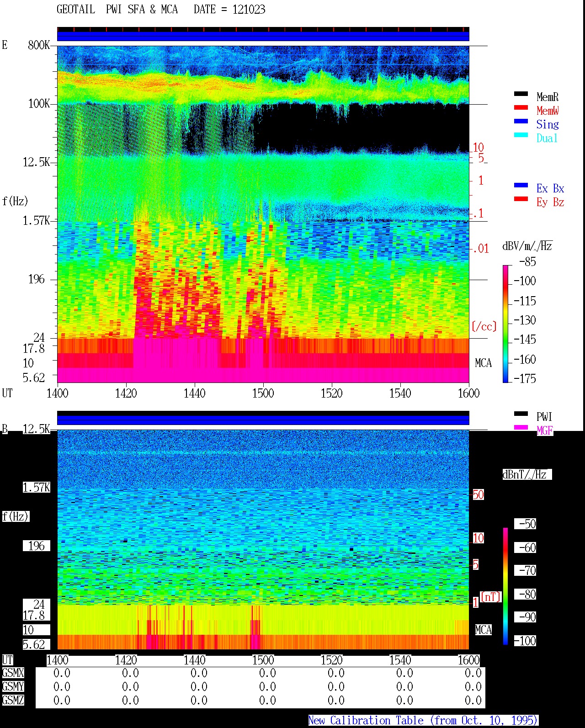585x728 pixels.
Task: Click the 800K frequency label on E panel
Action: point(39,45)
